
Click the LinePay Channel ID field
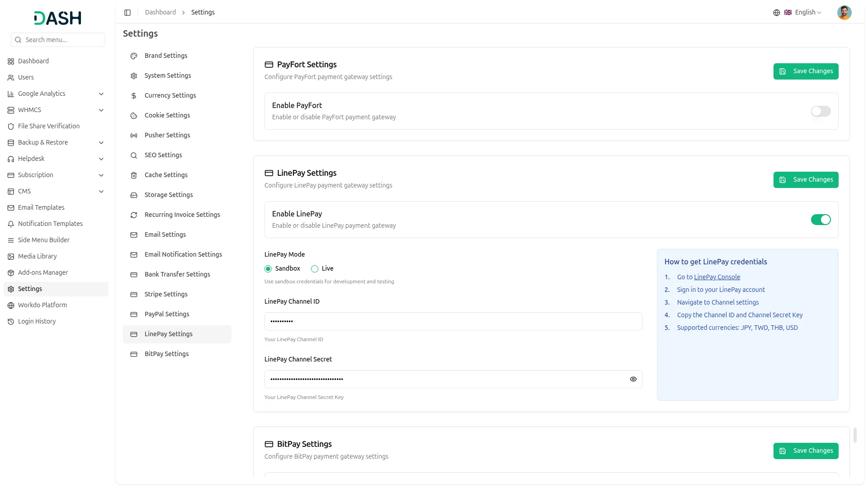tap(453, 321)
